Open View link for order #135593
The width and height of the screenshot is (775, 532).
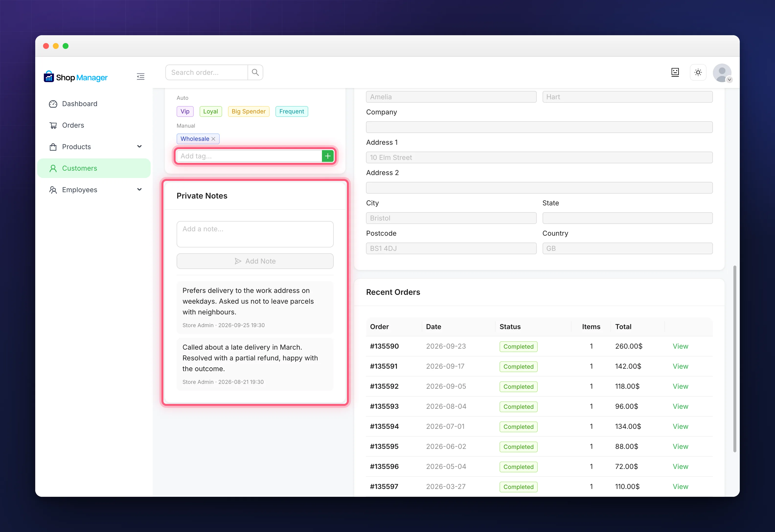click(680, 406)
